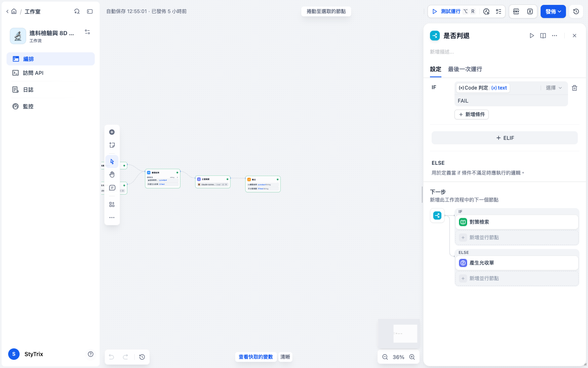This screenshot has height=368, width=588.
Task: Open the checklist icon in top toolbar
Action: [499, 11]
